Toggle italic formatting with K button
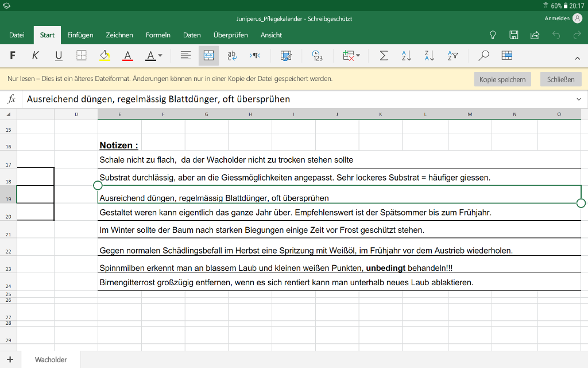588x368 pixels. tap(35, 56)
